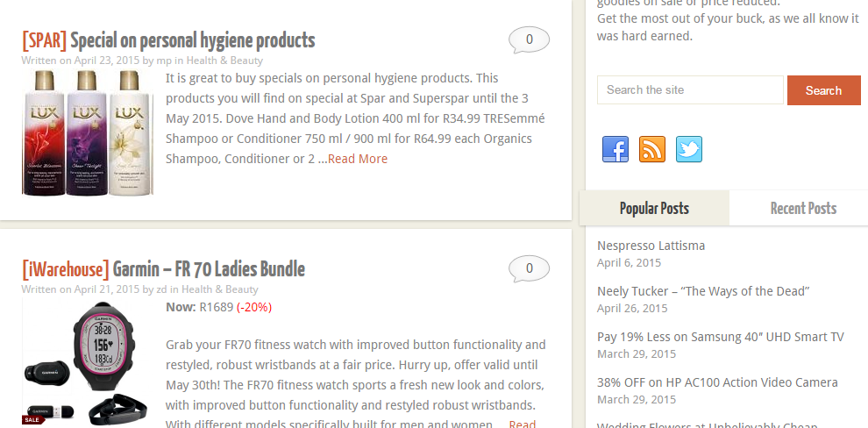Image resolution: width=868 pixels, height=428 pixels.
Task: Click the Garmin post comment bubble
Action: point(529,268)
